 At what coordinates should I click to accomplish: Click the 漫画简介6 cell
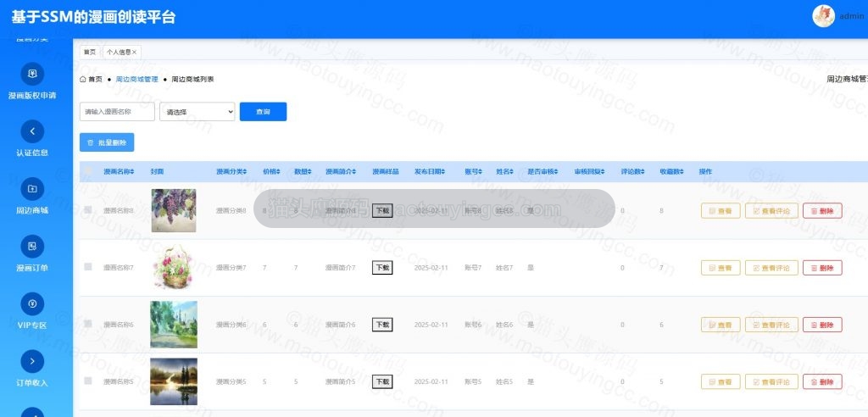[x=340, y=325]
